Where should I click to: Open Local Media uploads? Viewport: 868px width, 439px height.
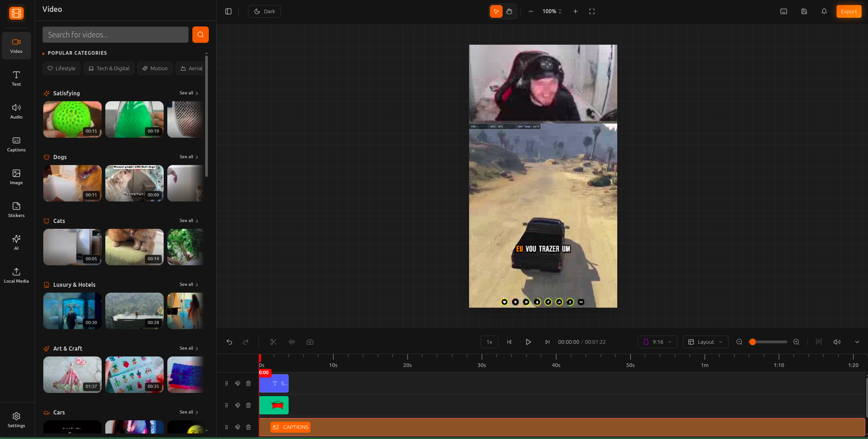(16, 275)
